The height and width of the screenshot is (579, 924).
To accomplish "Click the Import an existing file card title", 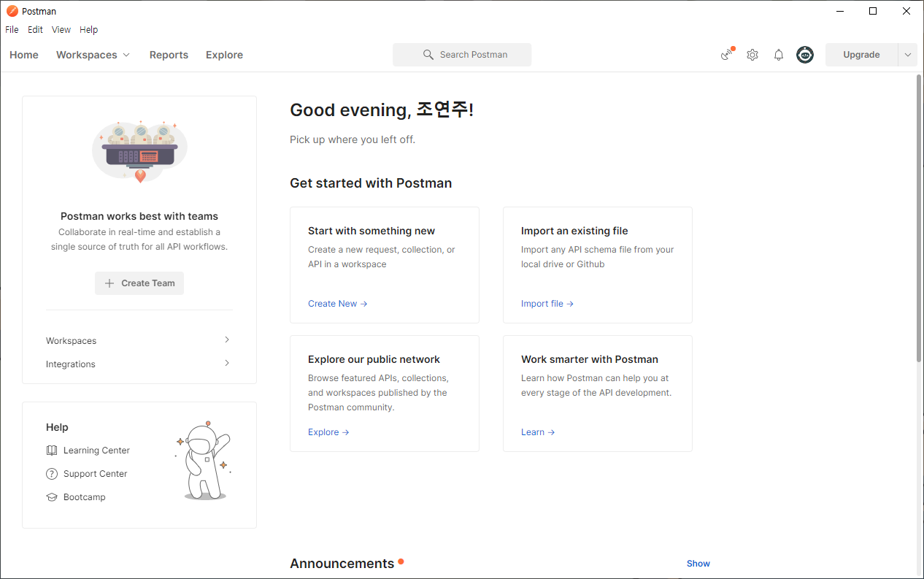I will coord(574,231).
